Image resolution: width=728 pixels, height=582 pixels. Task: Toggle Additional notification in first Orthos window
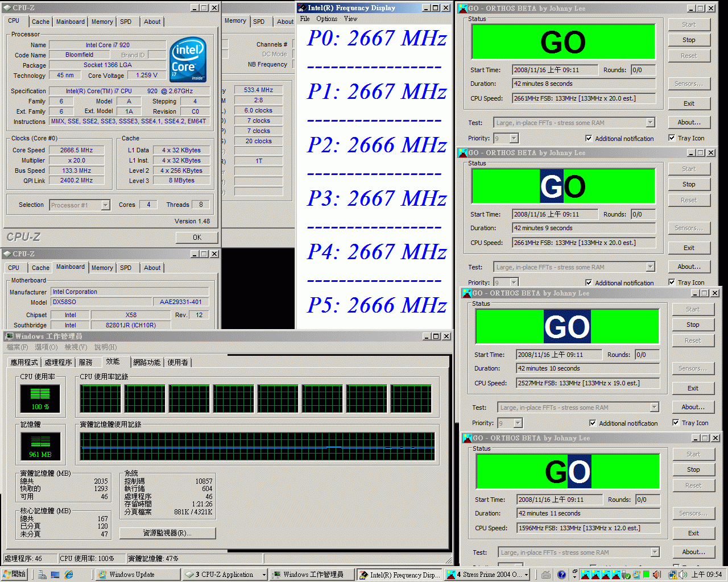[x=589, y=138]
